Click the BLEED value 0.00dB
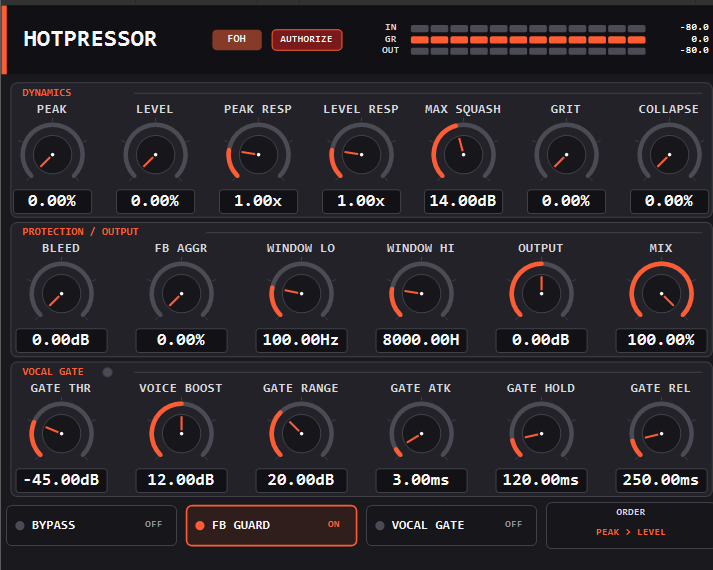 [61, 340]
